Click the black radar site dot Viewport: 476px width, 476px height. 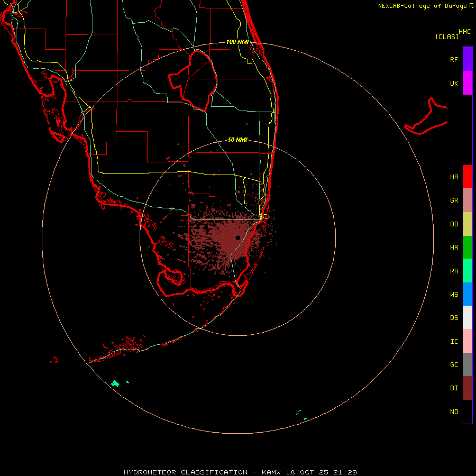(x=238, y=237)
